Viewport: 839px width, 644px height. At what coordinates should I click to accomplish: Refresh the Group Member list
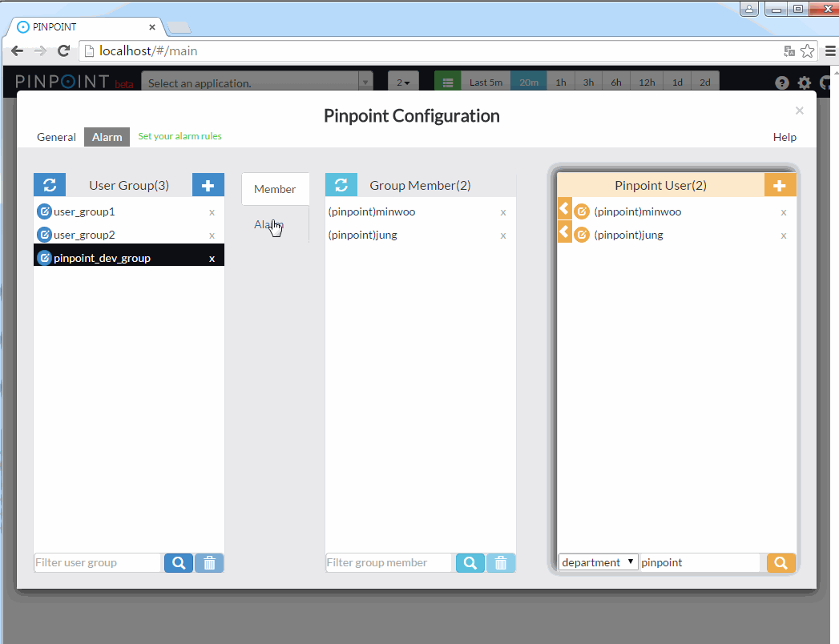pos(341,185)
